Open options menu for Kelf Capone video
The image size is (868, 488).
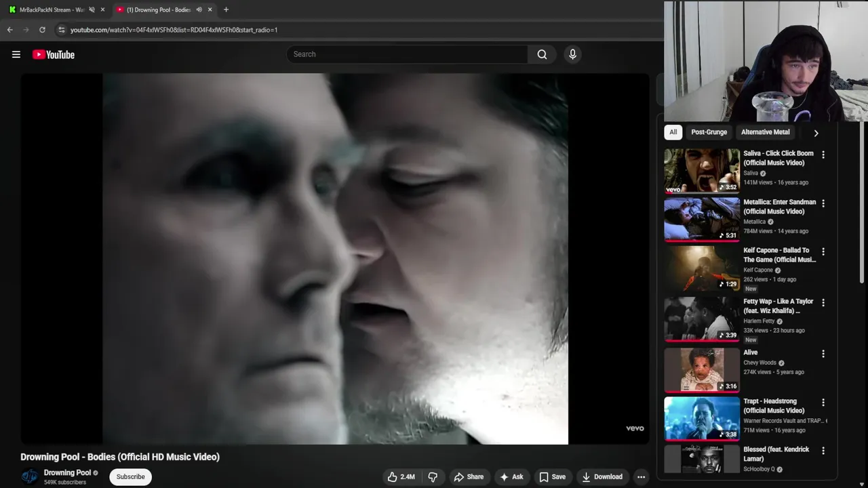tap(823, 251)
